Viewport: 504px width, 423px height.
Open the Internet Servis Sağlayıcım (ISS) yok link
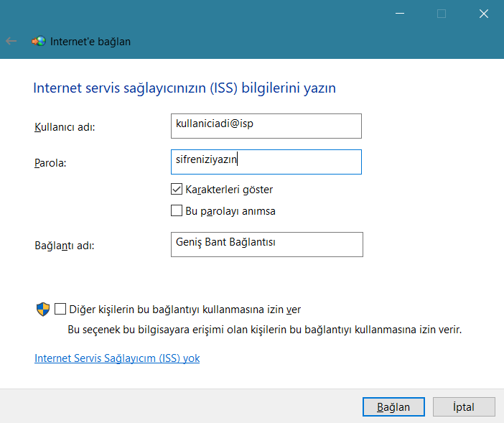pyautogui.click(x=117, y=358)
